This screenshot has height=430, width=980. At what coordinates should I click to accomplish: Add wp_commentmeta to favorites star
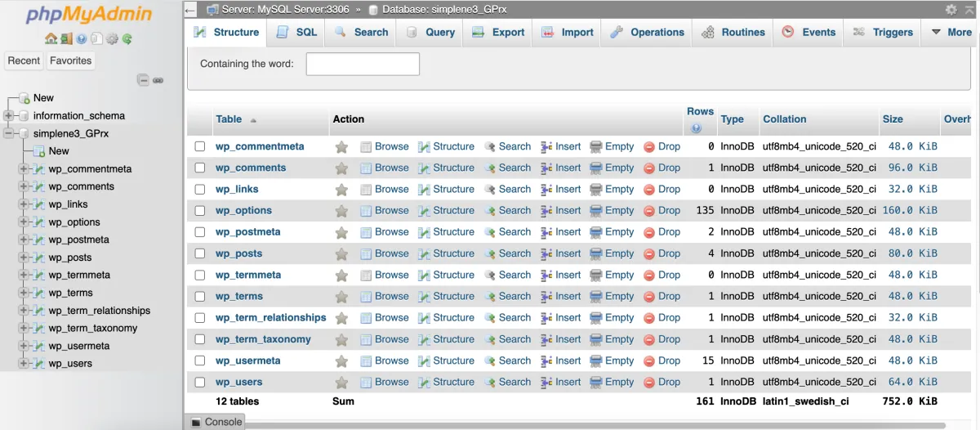click(x=341, y=147)
